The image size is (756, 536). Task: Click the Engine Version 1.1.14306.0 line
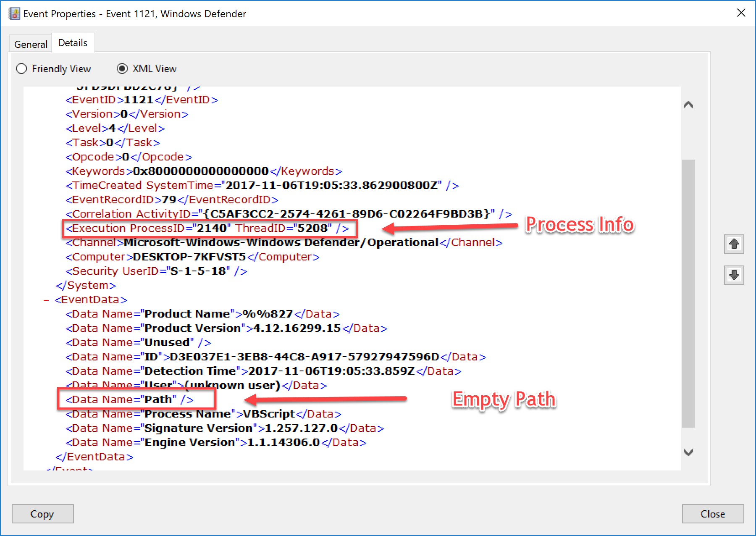[216, 443]
